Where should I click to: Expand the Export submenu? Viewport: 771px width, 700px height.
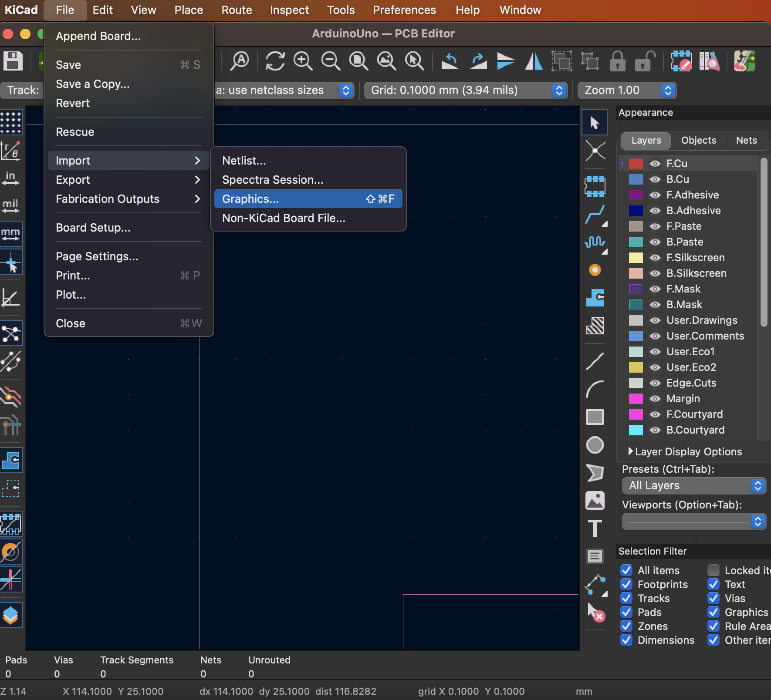click(128, 180)
